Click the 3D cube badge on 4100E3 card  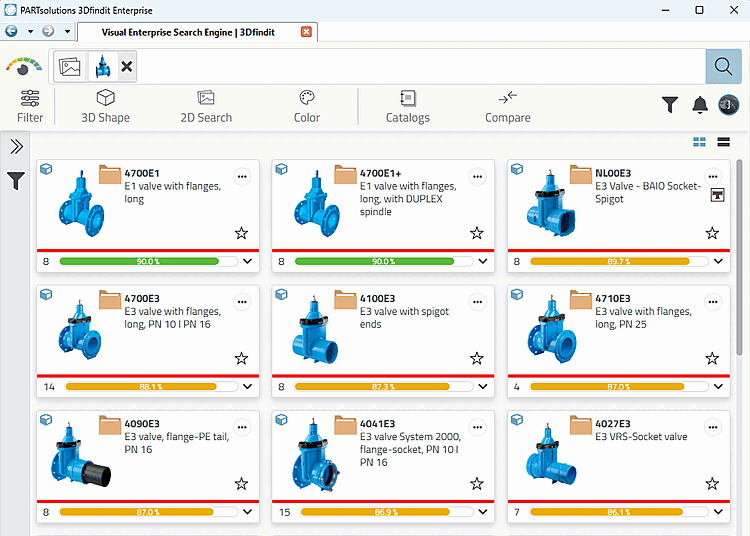coord(281,294)
